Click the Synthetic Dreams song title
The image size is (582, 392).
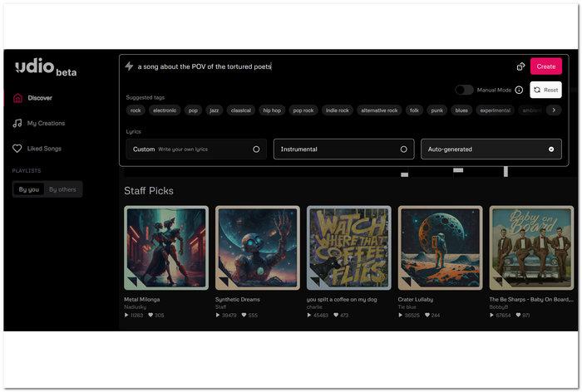pyautogui.click(x=238, y=299)
